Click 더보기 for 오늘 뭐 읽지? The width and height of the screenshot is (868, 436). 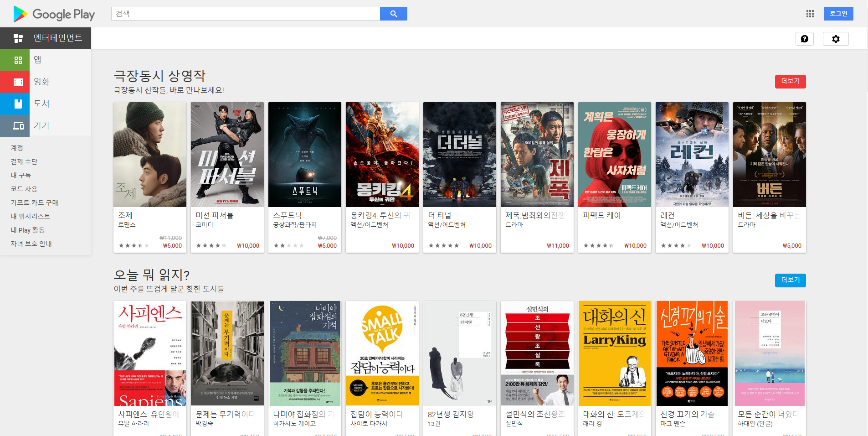pyautogui.click(x=791, y=280)
